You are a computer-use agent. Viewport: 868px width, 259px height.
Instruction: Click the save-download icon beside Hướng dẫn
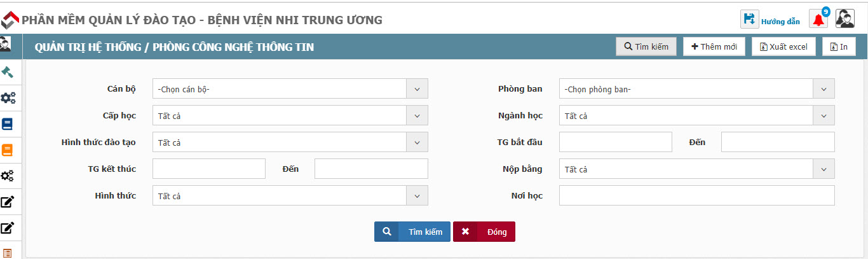tap(750, 20)
